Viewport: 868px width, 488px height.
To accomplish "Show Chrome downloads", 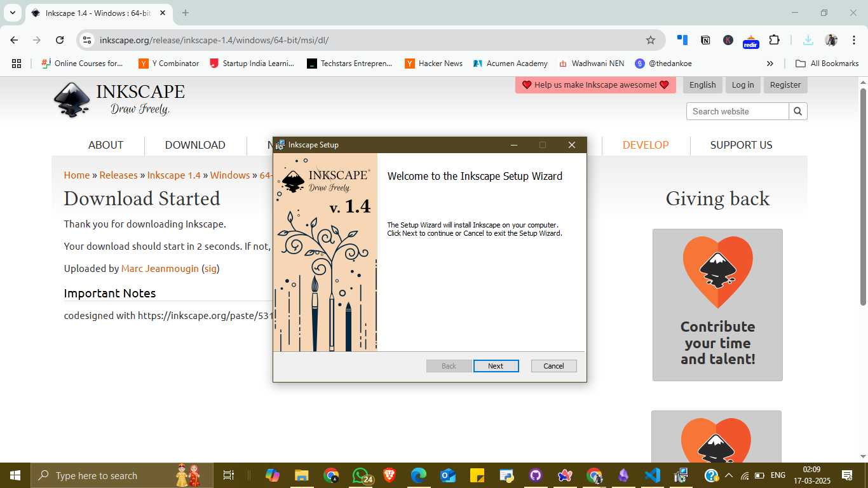I will [808, 40].
